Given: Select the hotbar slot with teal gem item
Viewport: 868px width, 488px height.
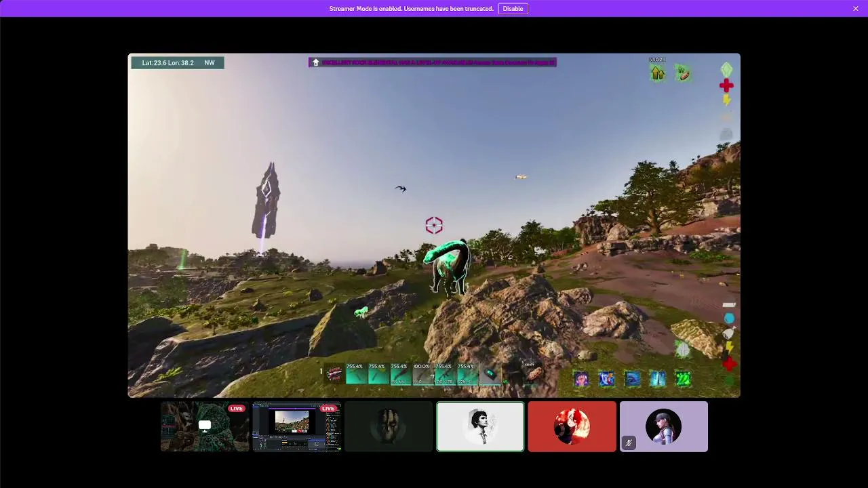Looking at the screenshot, I should (x=490, y=375).
